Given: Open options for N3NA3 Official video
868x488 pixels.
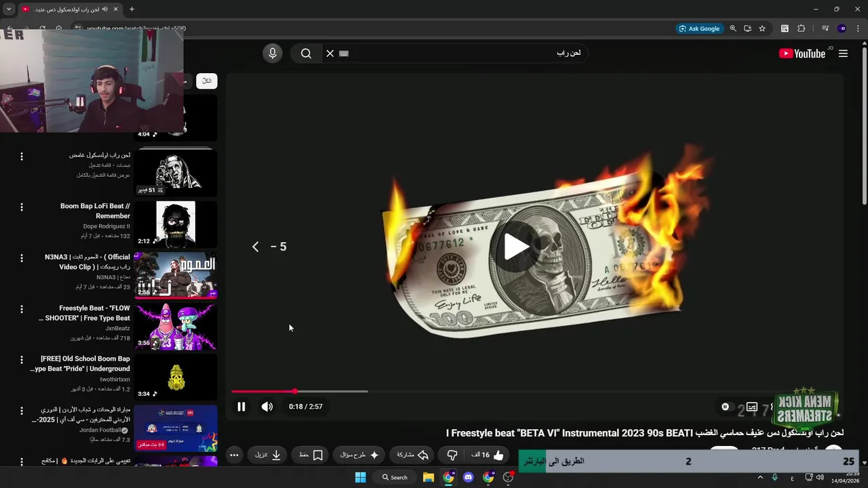Looking at the screenshot, I should click(x=22, y=258).
